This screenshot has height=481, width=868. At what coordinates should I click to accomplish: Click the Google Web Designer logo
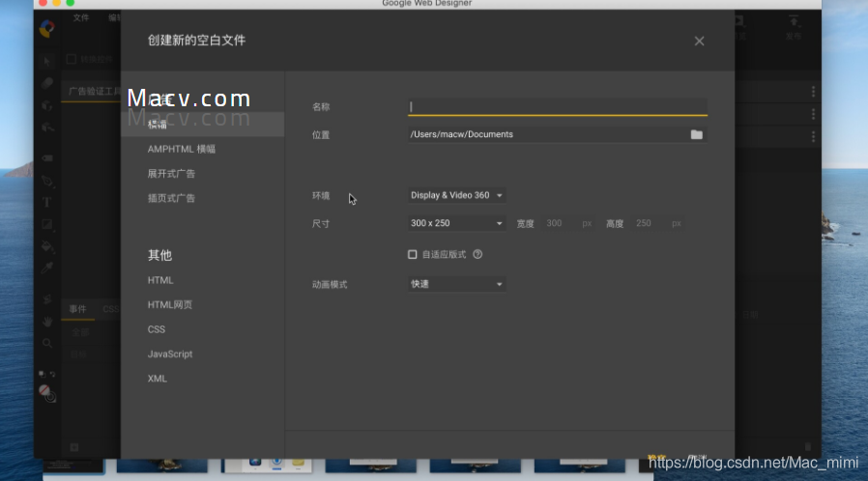pyautogui.click(x=47, y=28)
